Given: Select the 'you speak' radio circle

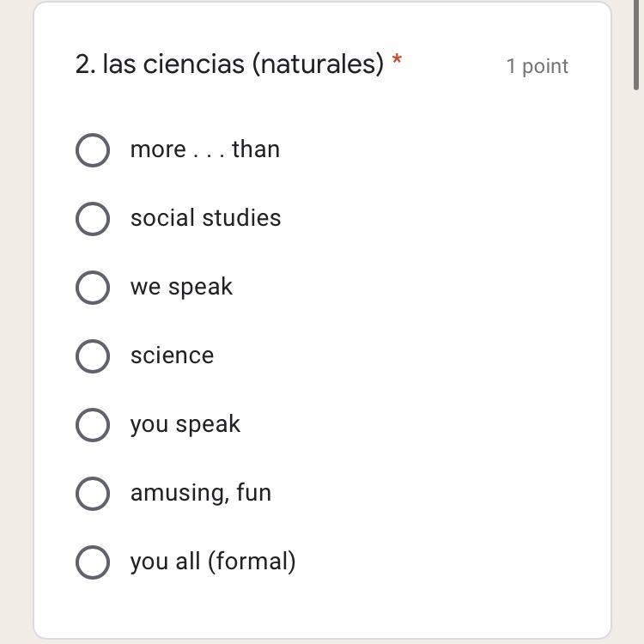Looking at the screenshot, I should tap(93, 425).
